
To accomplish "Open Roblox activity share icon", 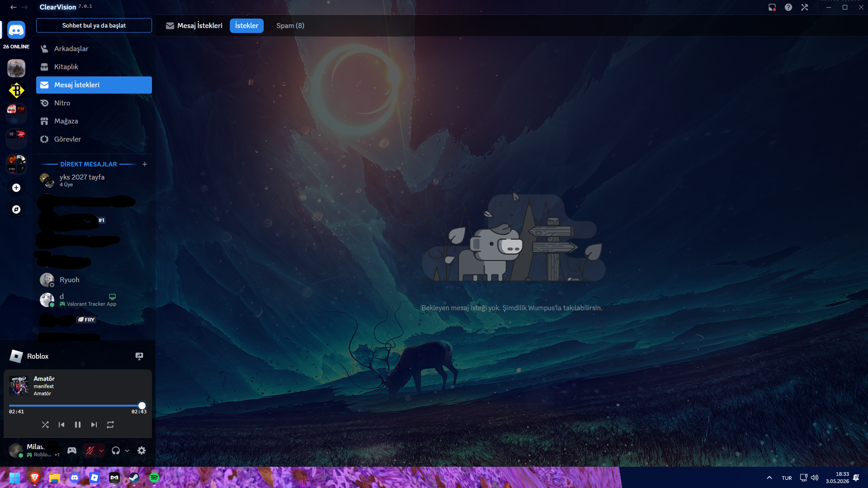I will pyautogui.click(x=139, y=356).
